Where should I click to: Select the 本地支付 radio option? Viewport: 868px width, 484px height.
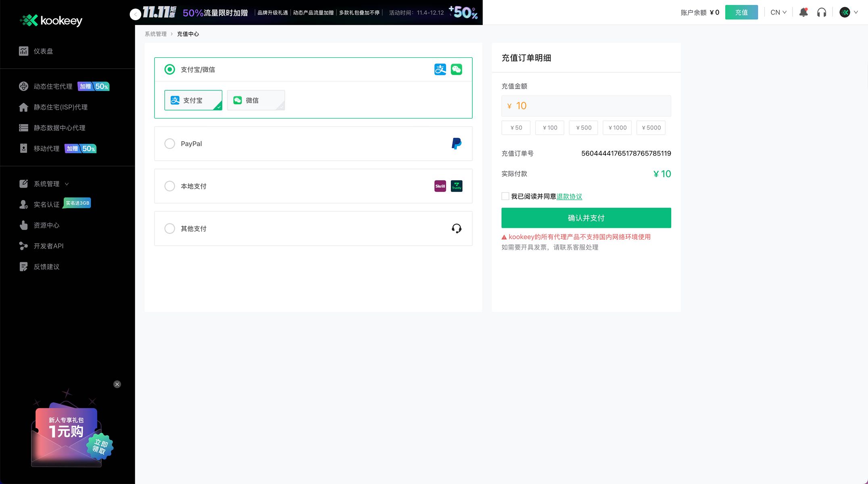click(170, 186)
